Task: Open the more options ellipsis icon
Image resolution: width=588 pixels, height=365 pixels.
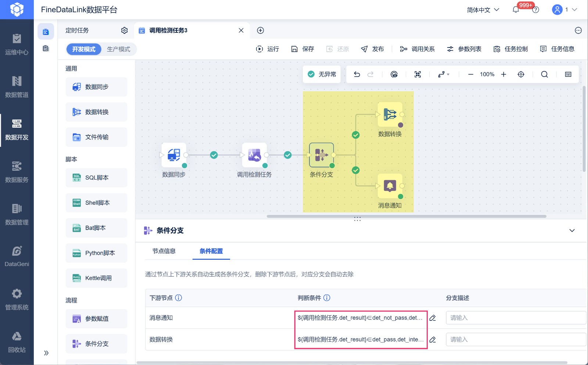Action: point(578,31)
